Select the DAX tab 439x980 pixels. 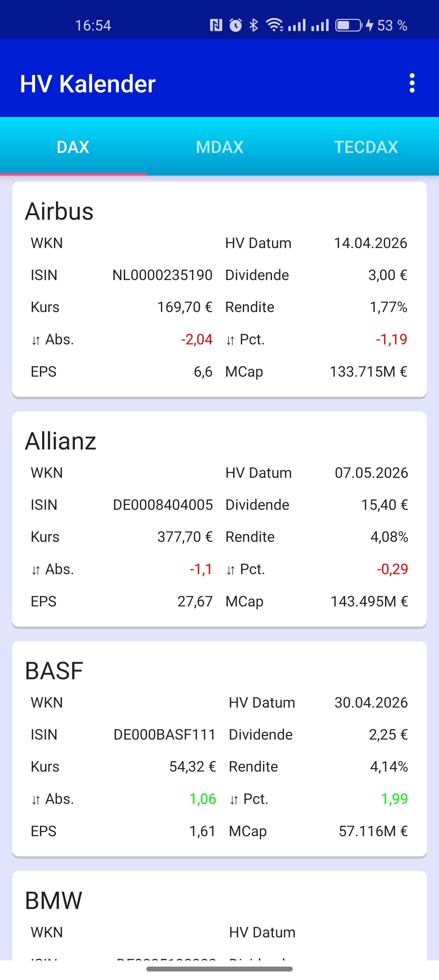(73, 147)
